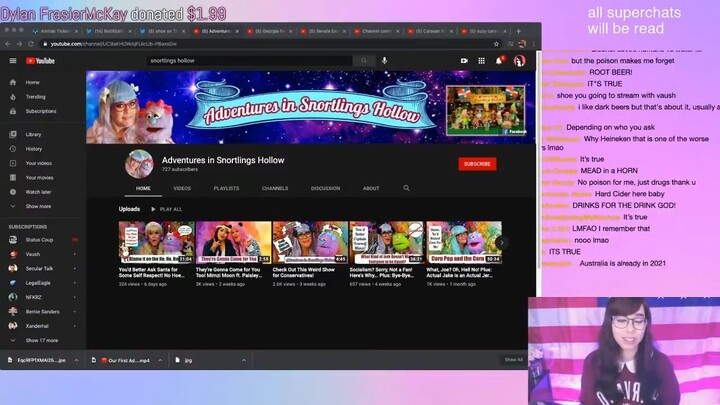Open the create video camera icon
Screen dimensions: 720x405
[x=464, y=61]
